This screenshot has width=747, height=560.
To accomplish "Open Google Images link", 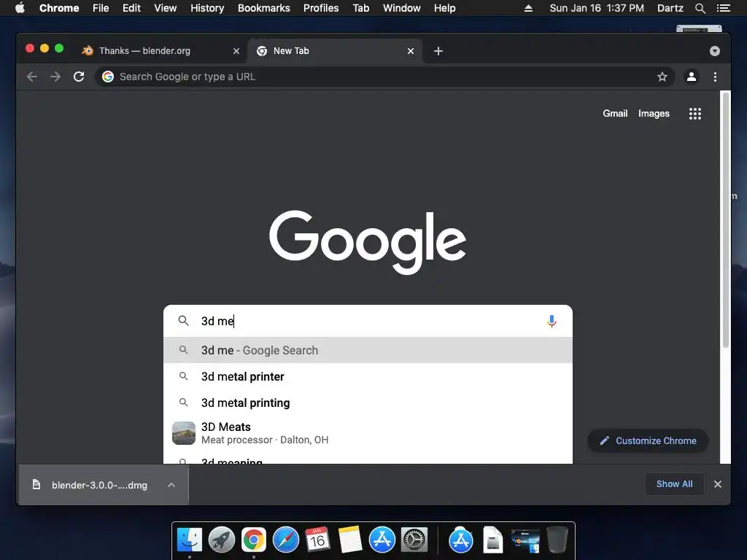I will tap(654, 113).
